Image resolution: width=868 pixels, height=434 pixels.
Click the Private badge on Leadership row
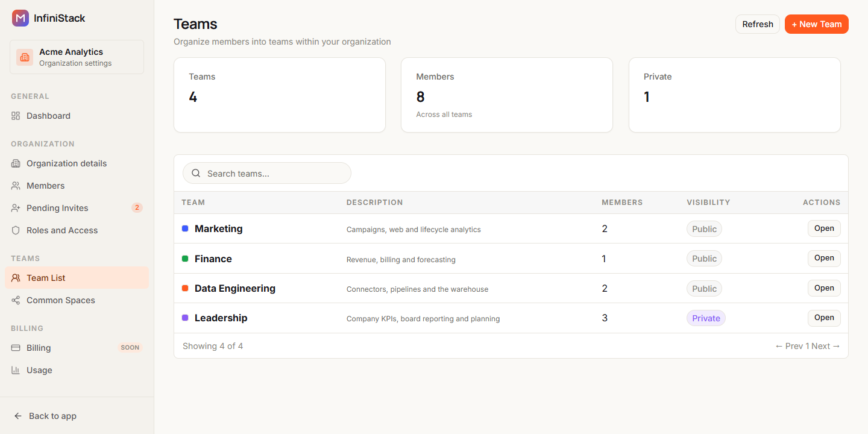(x=706, y=318)
